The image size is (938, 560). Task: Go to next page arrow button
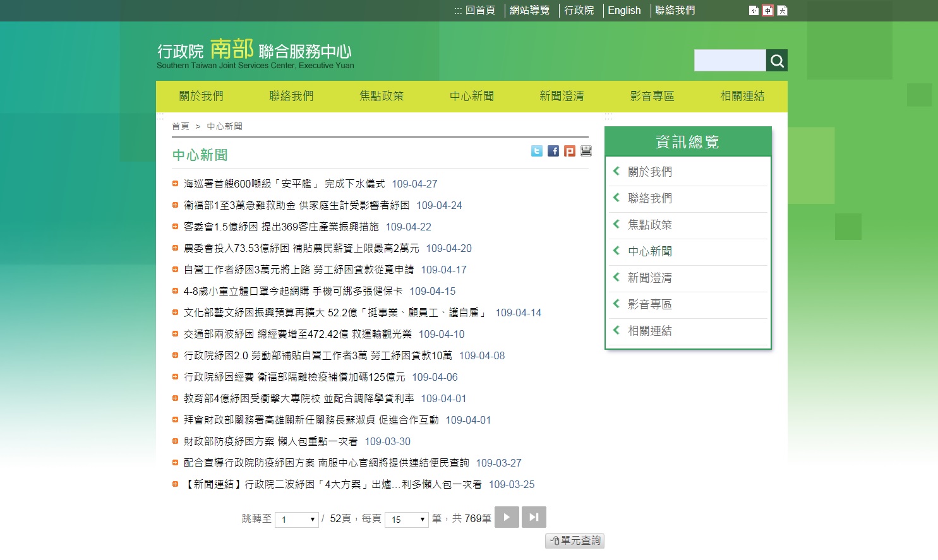pos(507,517)
